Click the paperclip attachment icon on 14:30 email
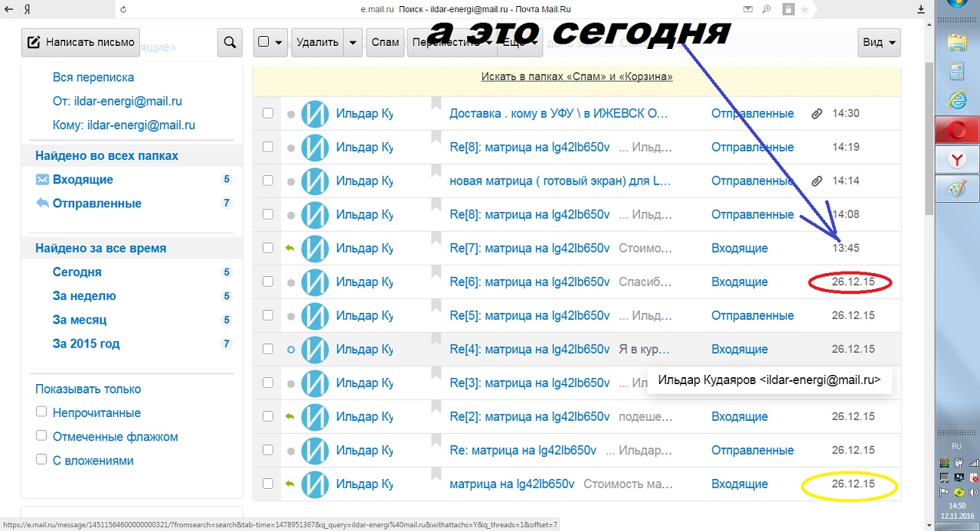The width and height of the screenshot is (980, 531). 817,113
